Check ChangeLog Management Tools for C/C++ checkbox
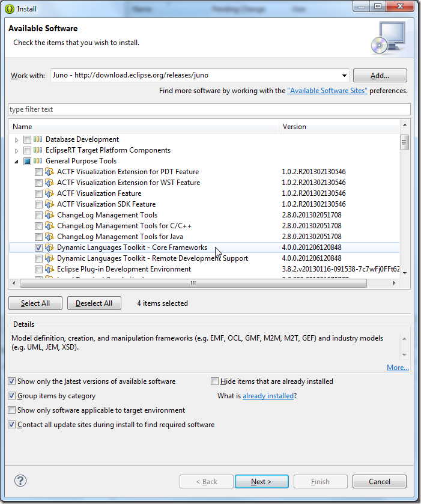Screen dimensions: 421x504 [x=38, y=226]
